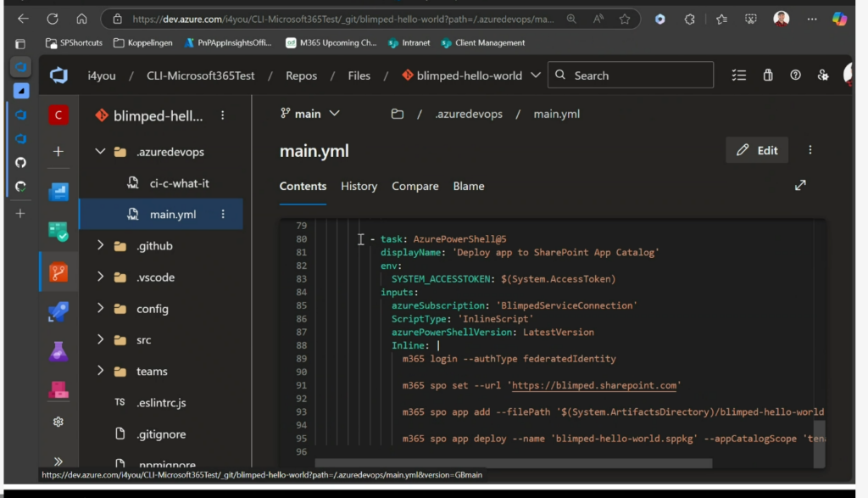Open GitHub icon in Edge vertical sidebar
The width and height of the screenshot is (868, 498).
click(x=20, y=162)
